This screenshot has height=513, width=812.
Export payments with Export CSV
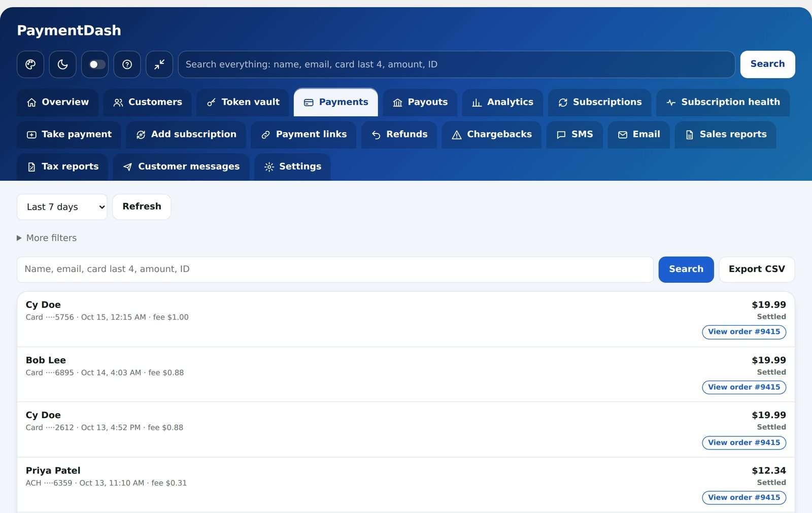(x=757, y=269)
